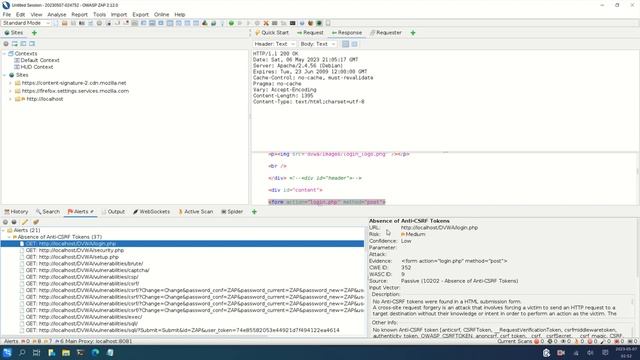
Task: Open the Body: Text dropdown
Action: [318, 44]
